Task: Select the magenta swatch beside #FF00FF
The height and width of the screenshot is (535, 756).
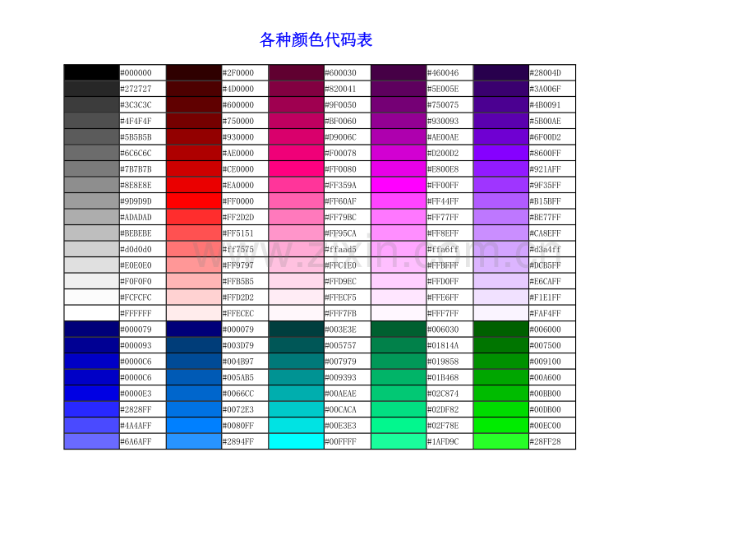Action: 399,185
